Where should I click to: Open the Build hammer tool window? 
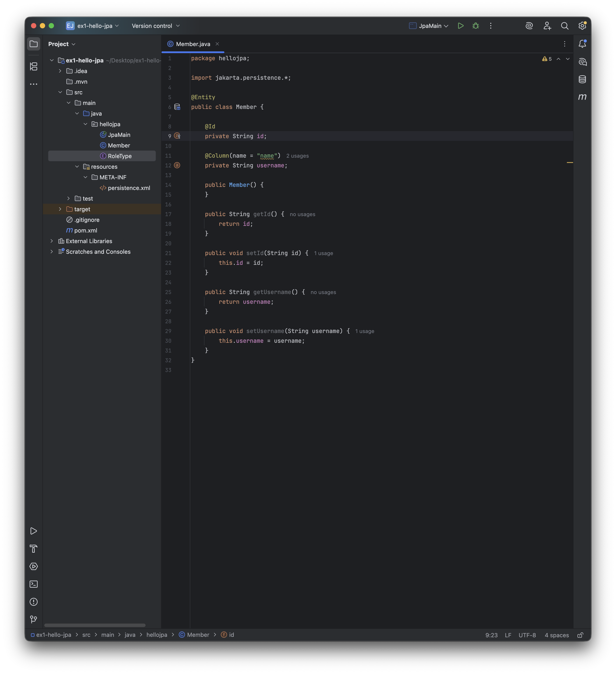(34, 549)
